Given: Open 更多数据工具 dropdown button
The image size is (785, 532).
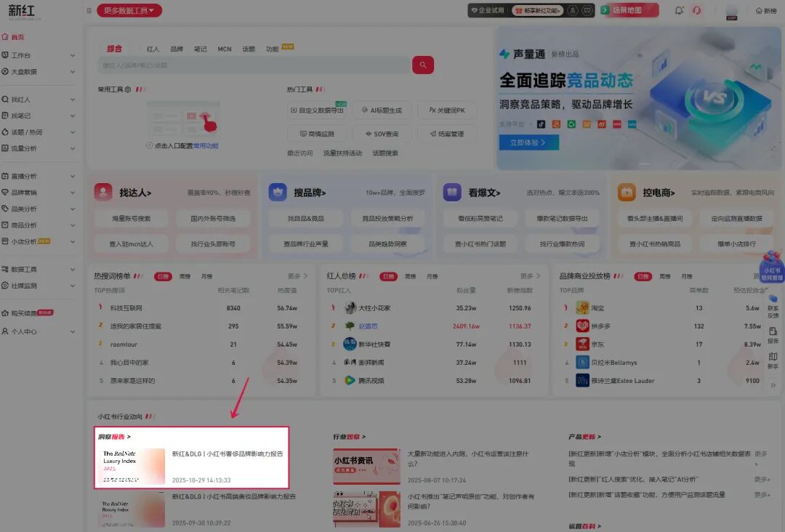Looking at the screenshot, I should click(129, 10).
